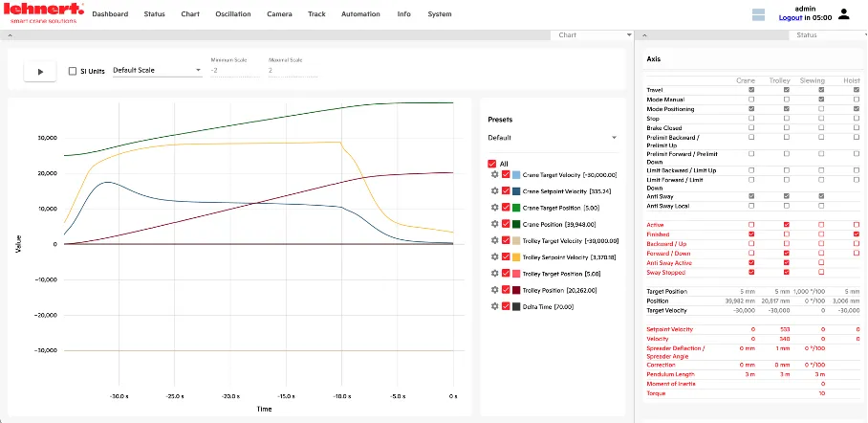Screen dimensions: 868x423
Task: Start chart playback with play button
Action: [x=40, y=72]
